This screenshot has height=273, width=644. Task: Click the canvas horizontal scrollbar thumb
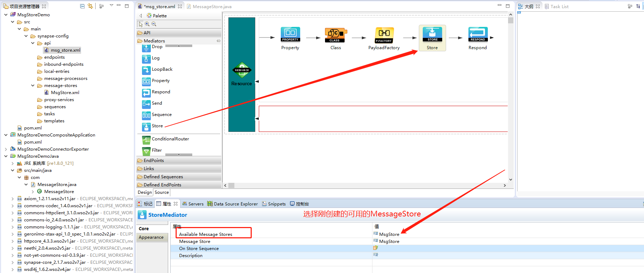[x=231, y=185]
